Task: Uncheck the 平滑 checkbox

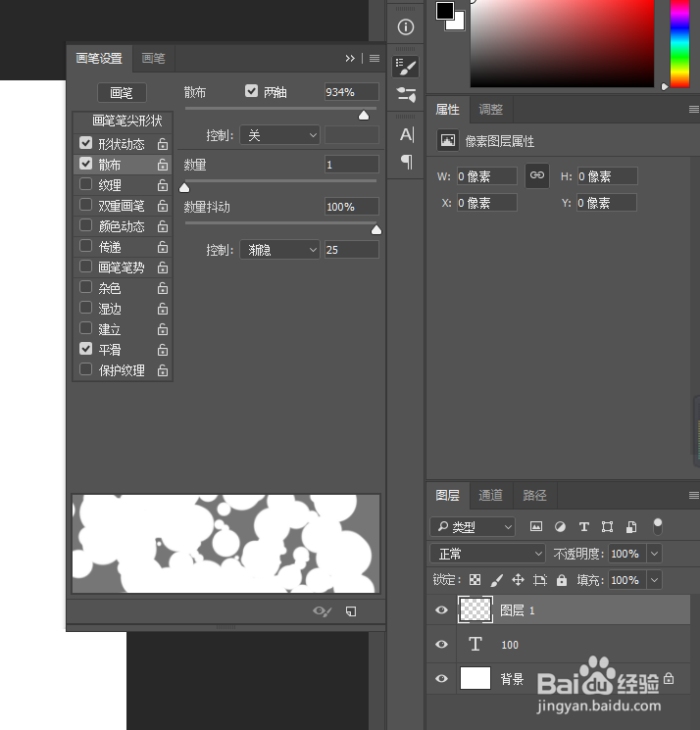Action: [x=85, y=348]
